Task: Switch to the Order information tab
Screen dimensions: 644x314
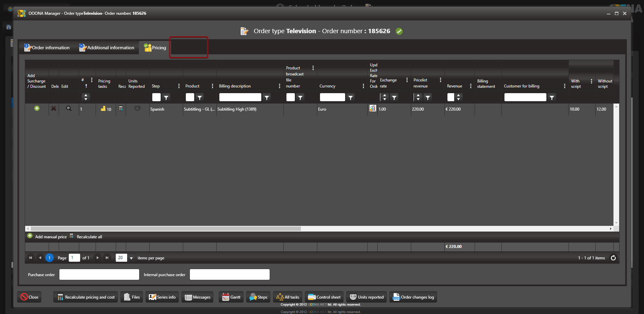Action: point(47,48)
